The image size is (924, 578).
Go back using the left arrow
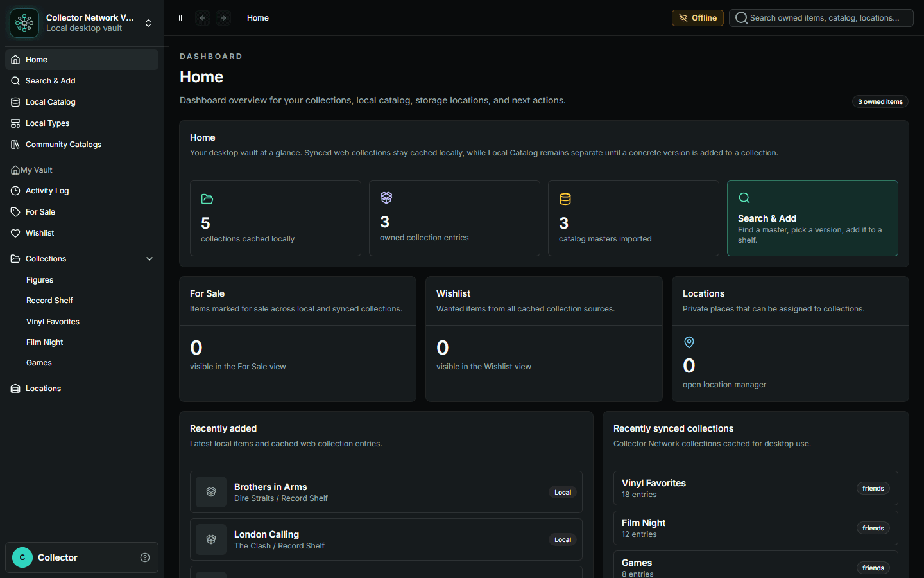203,18
